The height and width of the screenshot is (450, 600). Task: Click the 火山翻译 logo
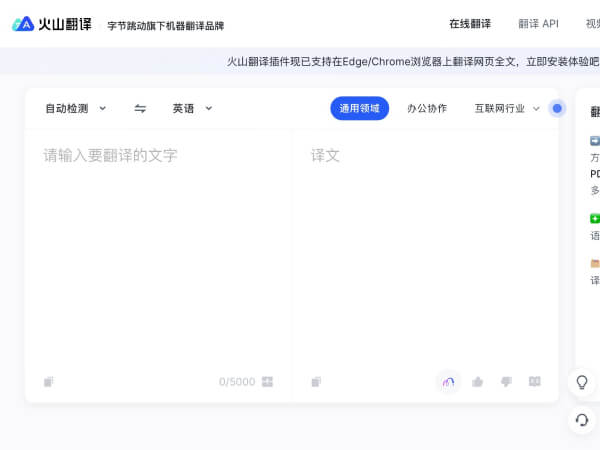(x=52, y=24)
